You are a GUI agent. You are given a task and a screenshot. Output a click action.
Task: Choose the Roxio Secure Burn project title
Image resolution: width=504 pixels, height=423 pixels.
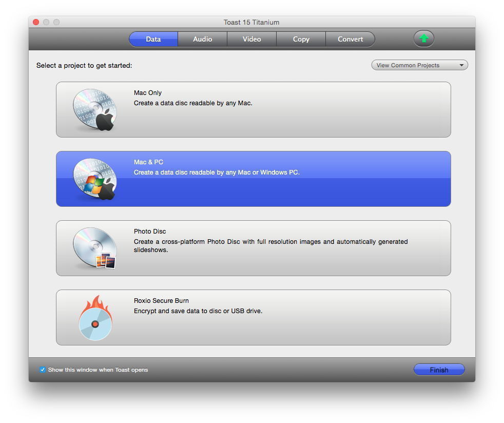[x=161, y=301]
